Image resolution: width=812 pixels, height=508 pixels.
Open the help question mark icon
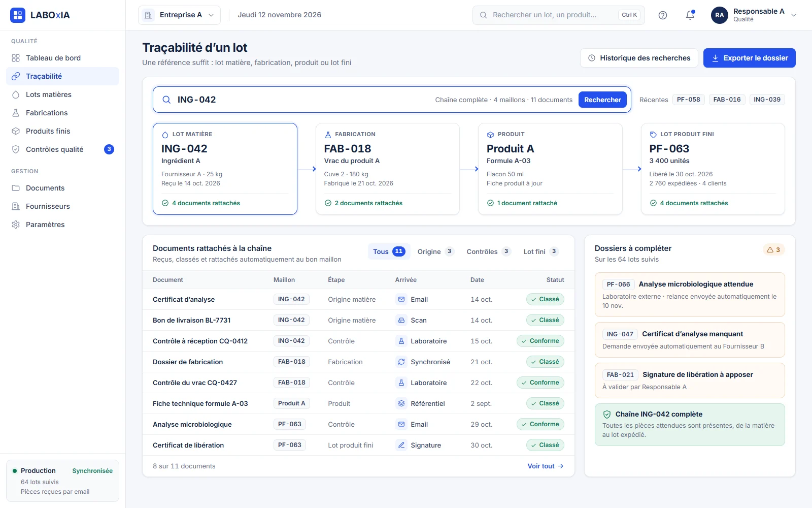coord(663,15)
